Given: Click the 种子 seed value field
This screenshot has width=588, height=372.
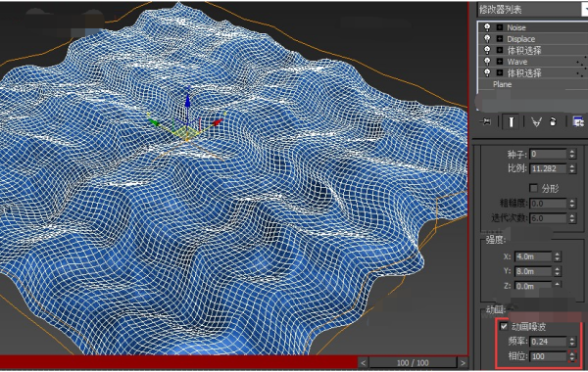Looking at the screenshot, I should coord(548,154).
